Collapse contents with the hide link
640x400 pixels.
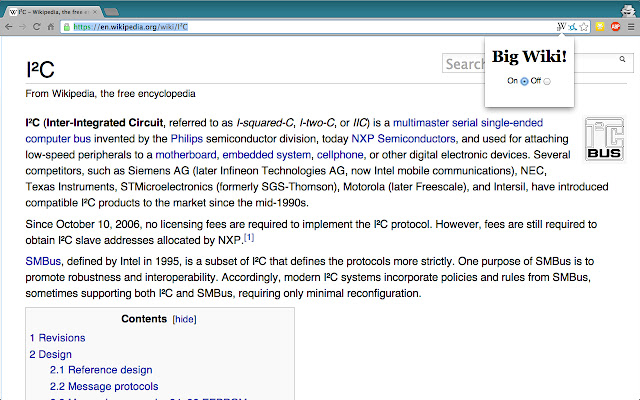184,319
